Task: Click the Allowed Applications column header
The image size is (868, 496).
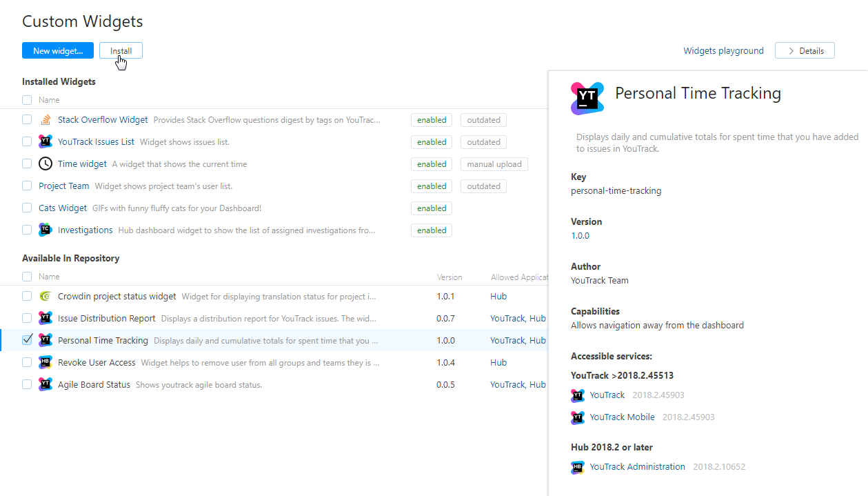Action: tap(519, 277)
